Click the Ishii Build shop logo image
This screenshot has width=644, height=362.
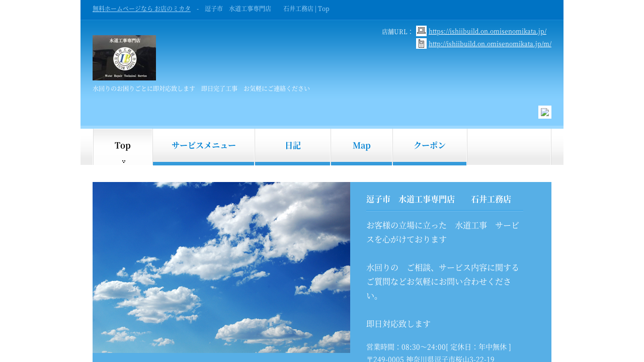coord(124,58)
